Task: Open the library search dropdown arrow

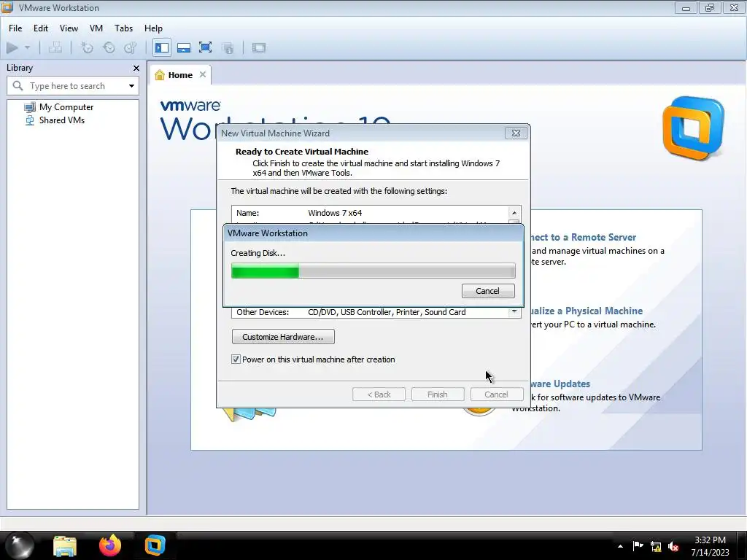Action: point(131,86)
